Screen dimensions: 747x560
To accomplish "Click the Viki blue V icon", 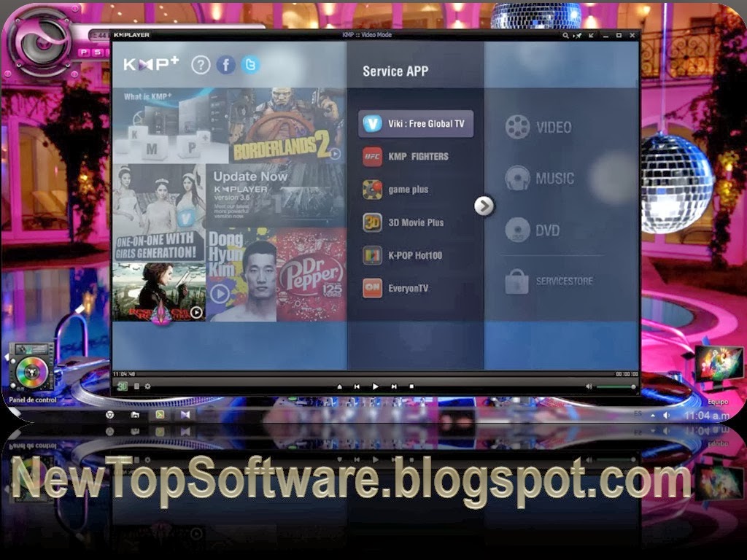I will (372, 124).
